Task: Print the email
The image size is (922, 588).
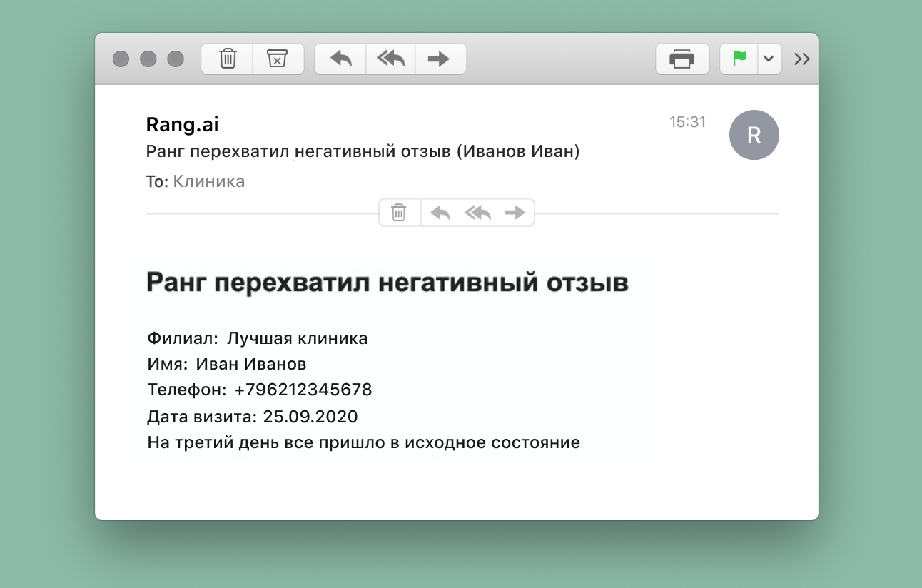Action: tap(682, 59)
